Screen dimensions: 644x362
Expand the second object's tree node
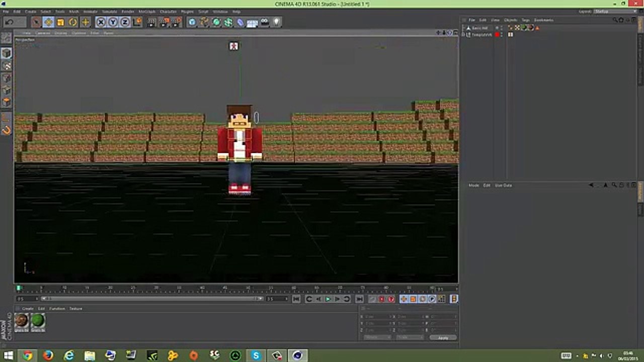[x=463, y=35]
